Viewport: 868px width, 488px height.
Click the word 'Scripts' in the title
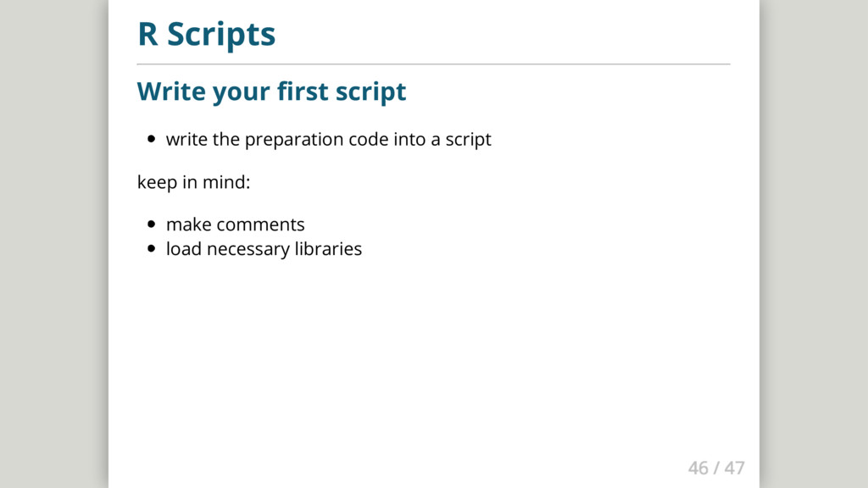(220, 35)
